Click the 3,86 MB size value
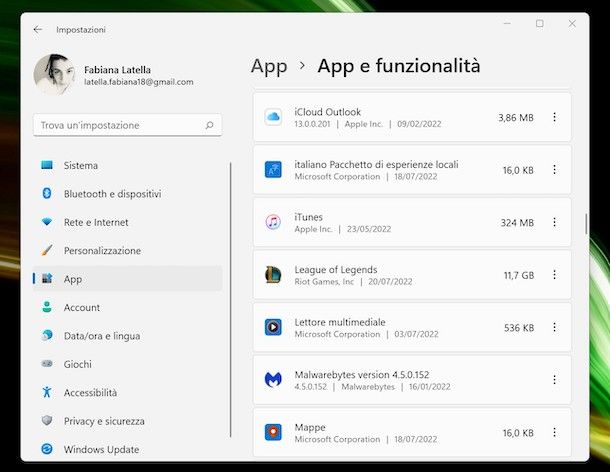The width and height of the screenshot is (610, 472). (516, 118)
